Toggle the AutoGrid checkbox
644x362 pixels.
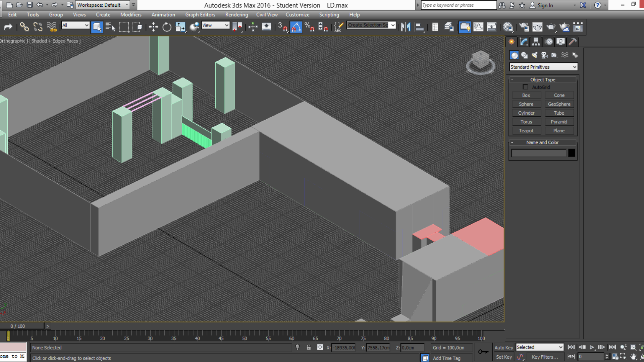(525, 87)
